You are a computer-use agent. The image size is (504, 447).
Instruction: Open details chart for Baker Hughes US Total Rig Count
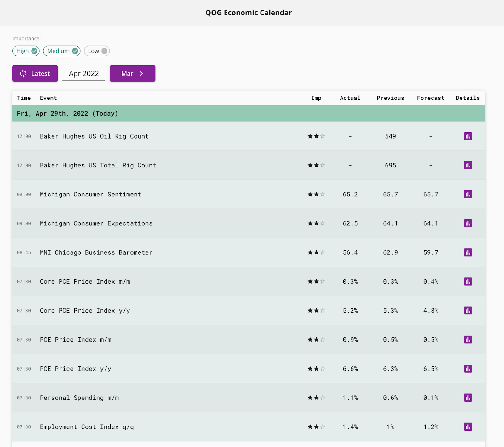click(x=468, y=165)
